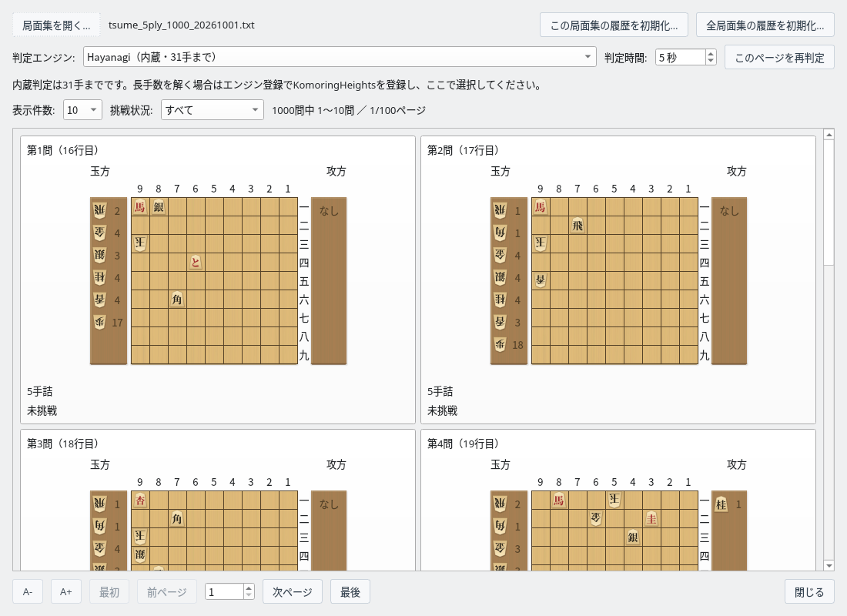Increment the page number spinner
Image resolution: width=847 pixels, height=616 pixels.
(x=249, y=588)
